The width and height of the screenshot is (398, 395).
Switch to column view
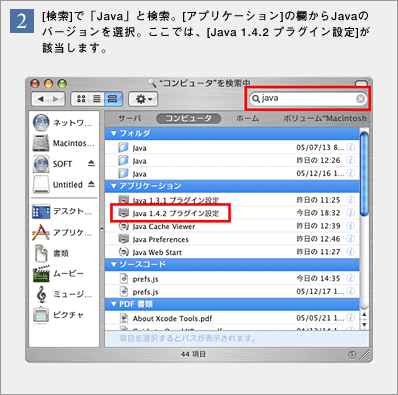pyautogui.click(x=113, y=99)
